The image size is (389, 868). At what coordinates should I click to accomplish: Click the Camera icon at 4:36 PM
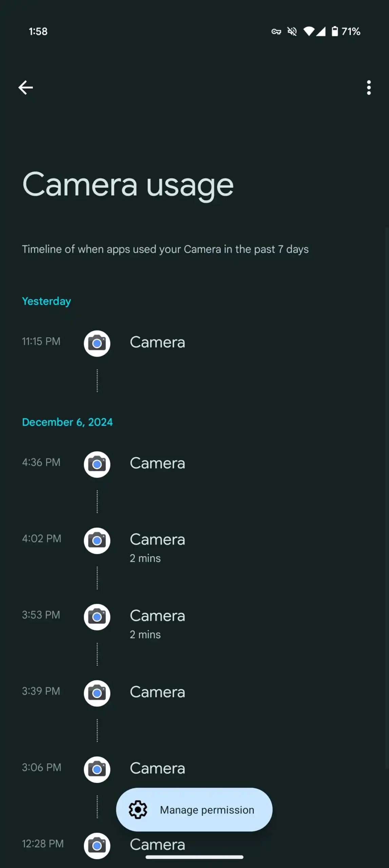tap(97, 464)
